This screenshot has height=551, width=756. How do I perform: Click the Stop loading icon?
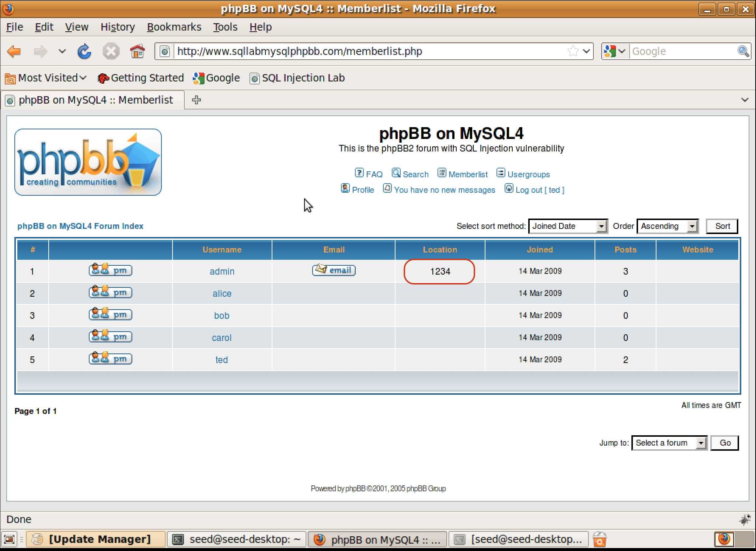[111, 51]
